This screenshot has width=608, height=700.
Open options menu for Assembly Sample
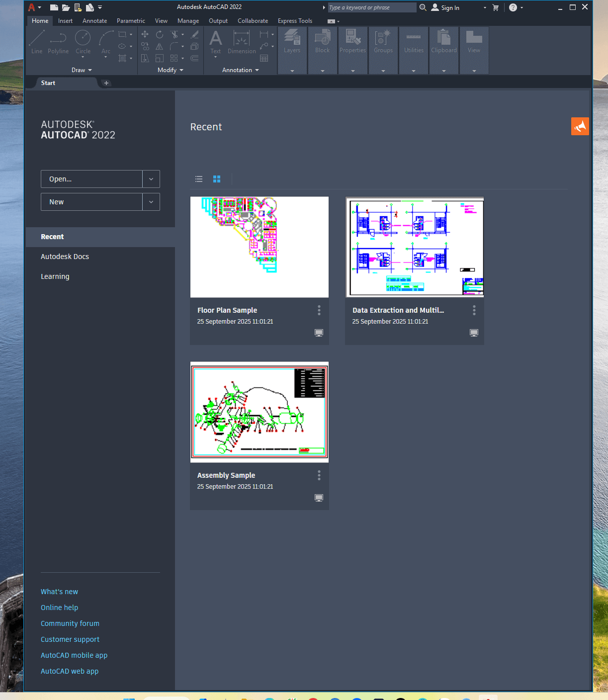pyautogui.click(x=319, y=476)
